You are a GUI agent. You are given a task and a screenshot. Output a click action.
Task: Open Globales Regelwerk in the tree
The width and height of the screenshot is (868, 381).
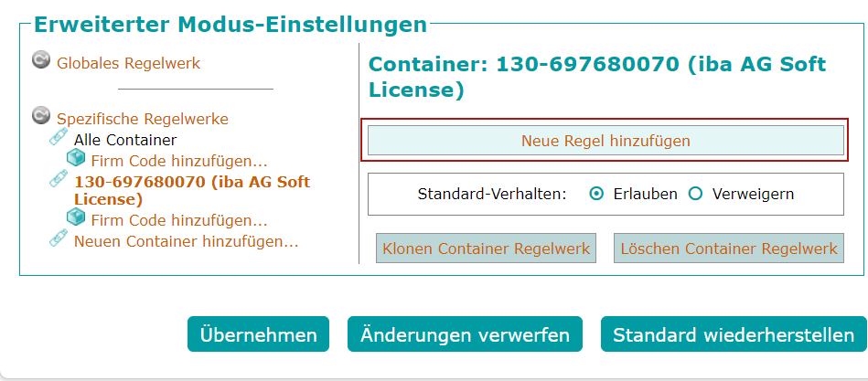point(128,63)
